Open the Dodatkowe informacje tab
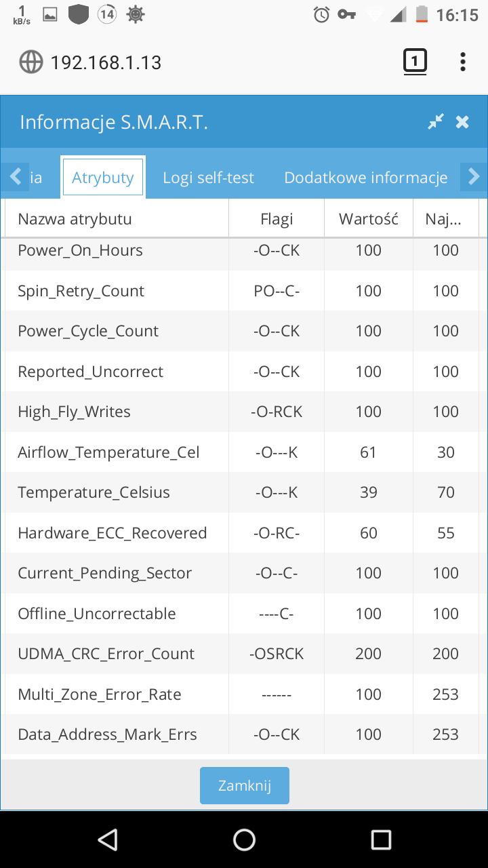The height and width of the screenshot is (868, 488). (366, 178)
